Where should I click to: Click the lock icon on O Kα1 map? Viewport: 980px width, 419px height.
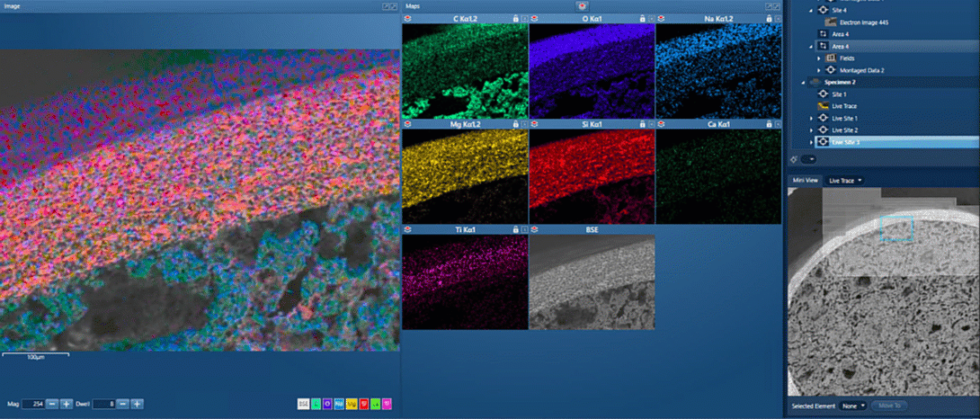pos(640,18)
